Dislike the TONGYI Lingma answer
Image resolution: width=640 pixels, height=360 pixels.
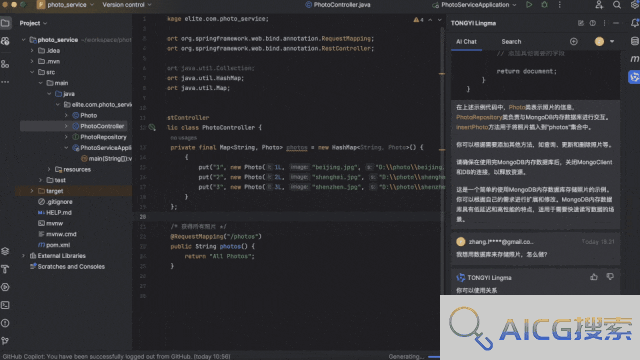tap(610, 277)
